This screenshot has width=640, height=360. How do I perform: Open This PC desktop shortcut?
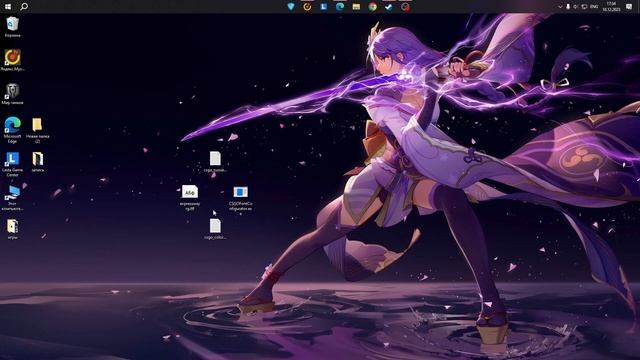(13, 198)
